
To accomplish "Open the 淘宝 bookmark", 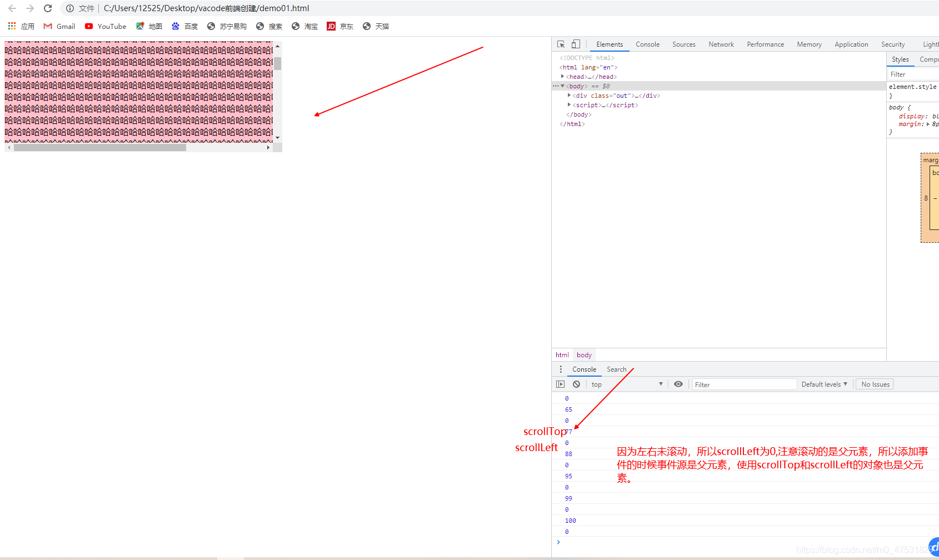I will coord(304,26).
